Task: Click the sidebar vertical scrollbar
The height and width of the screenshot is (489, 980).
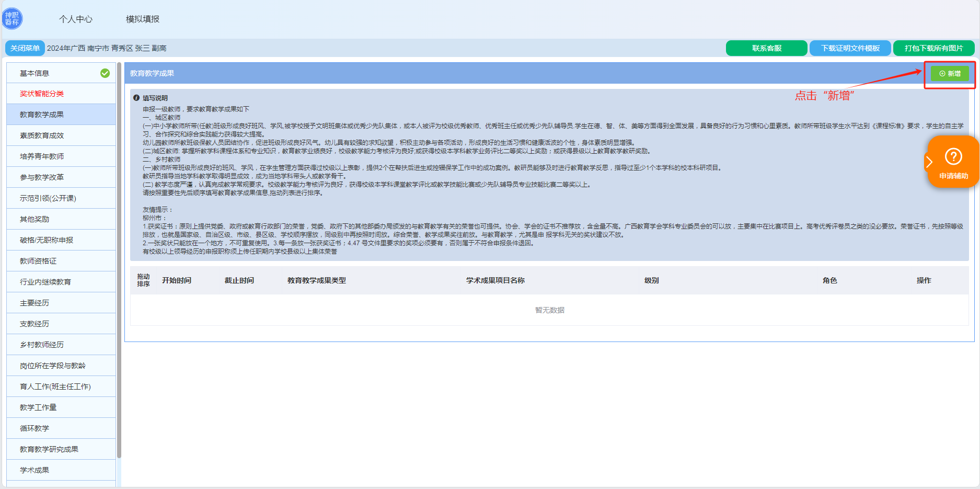Action: 119,261
